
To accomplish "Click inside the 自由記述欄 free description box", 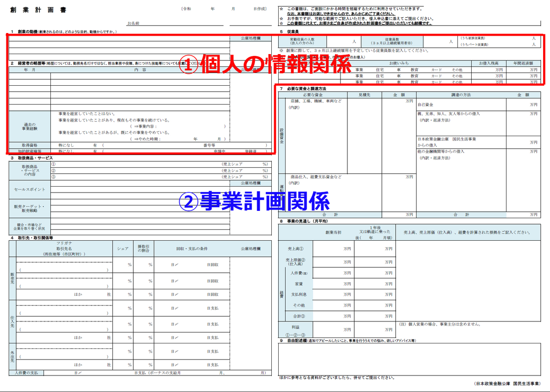I will tap(409, 359).
